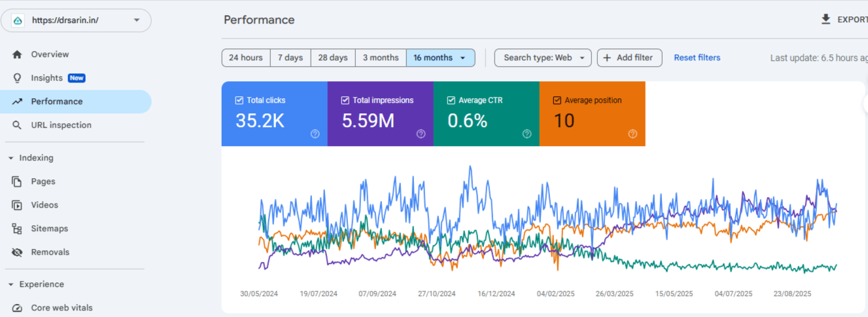Click the Reset filters link

(x=697, y=58)
